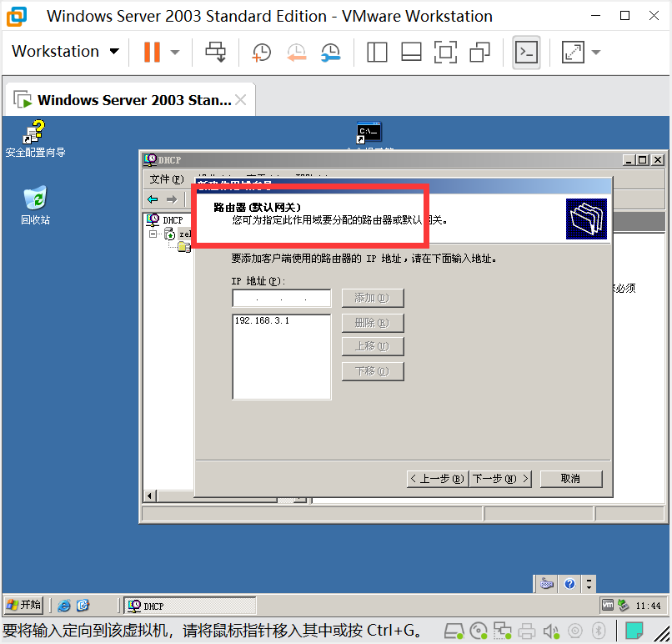Select 192.168.3.1 in the gateway list

tap(262, 320)
